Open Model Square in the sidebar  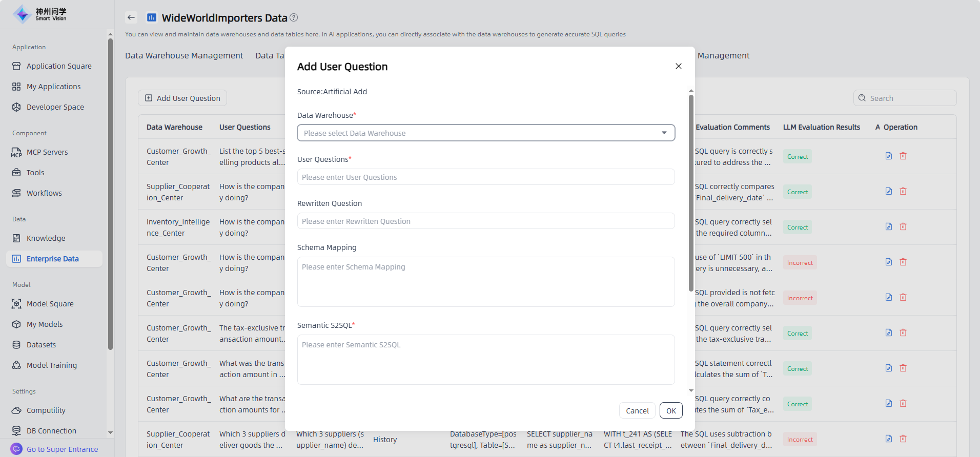tap(50, 304)
